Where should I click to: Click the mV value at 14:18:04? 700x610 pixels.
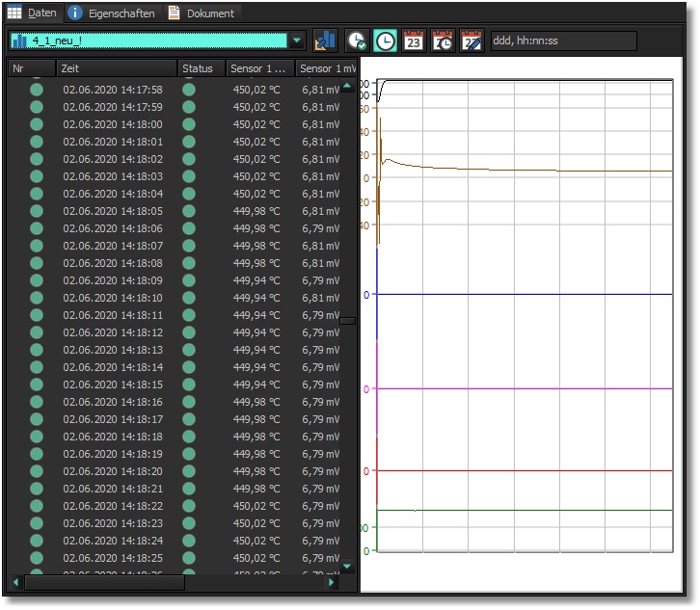pyautogui.click(x=320, y=194)
